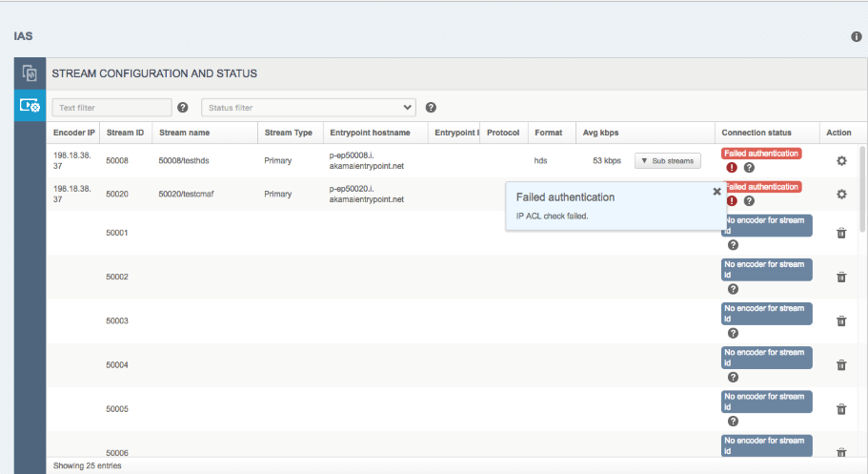Click the Failed authentication badge for 50008
The height and width of the screenshot is (474, 868).
[761, 153]
